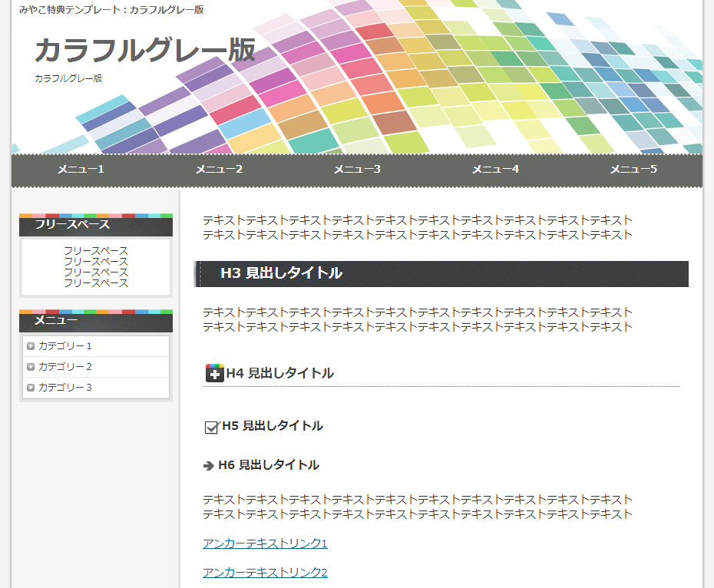
Task: Open the カテゴリー2 sidebar link
Action: 64,367
